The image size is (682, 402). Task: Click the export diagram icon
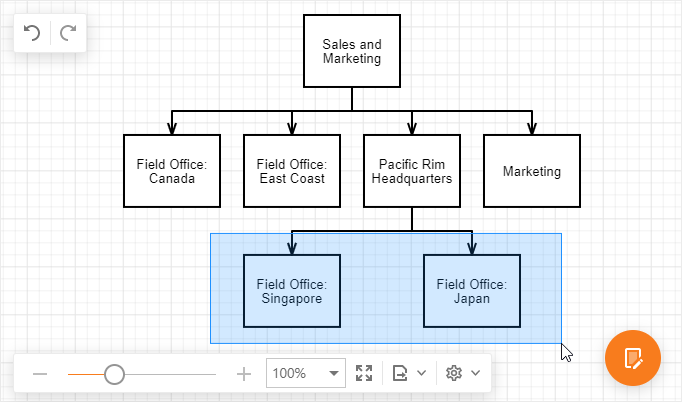coord(401,373)
